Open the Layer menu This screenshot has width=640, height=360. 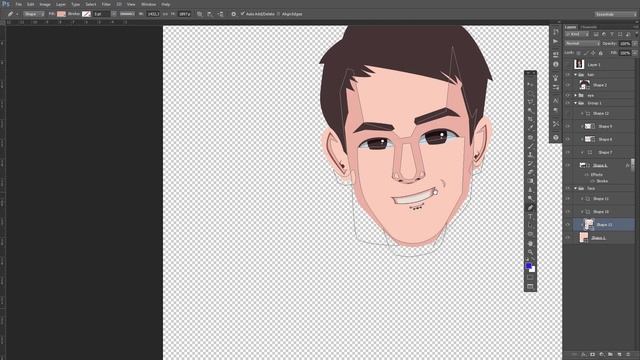click(x=60, y=4)
